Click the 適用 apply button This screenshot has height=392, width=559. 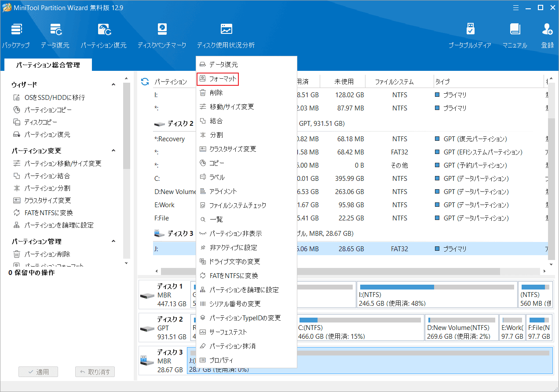[38, 372]
